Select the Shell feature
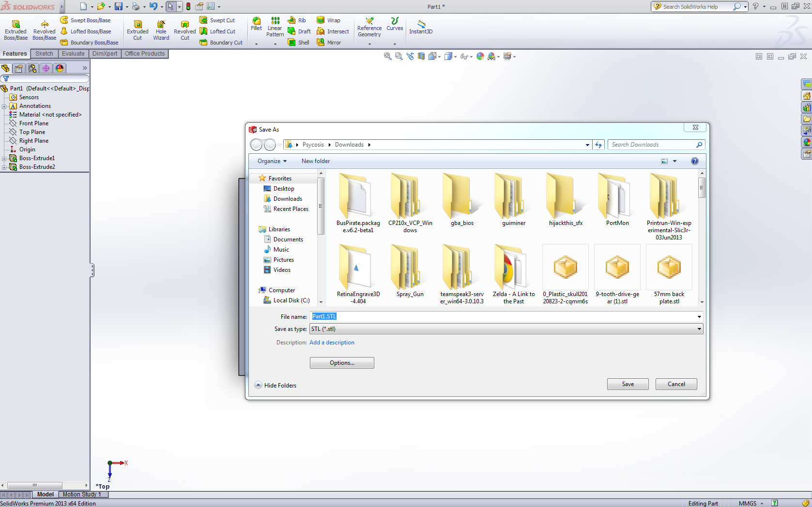This screenshot has width=812, height=507. coord(299,43)
